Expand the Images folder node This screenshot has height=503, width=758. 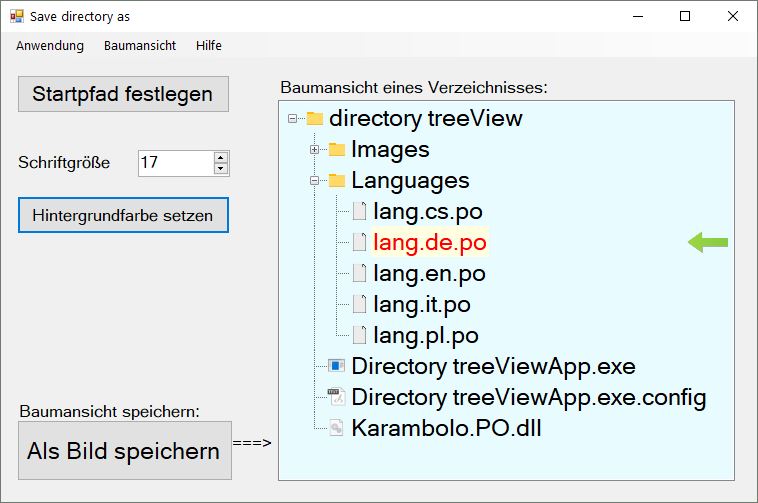pos(314,150)
